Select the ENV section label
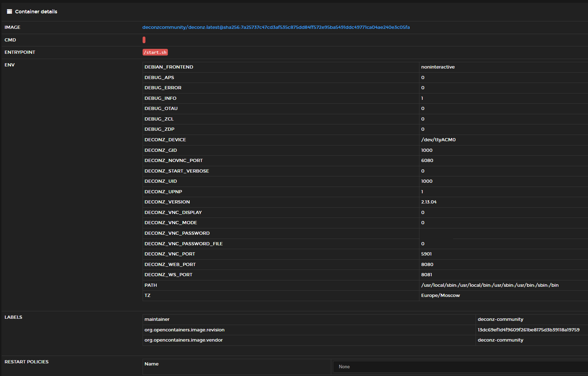 point(9,65)
